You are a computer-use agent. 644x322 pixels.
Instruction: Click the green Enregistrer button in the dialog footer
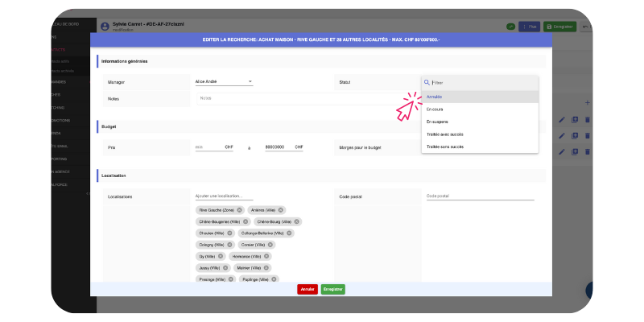(x=332, y=289)
